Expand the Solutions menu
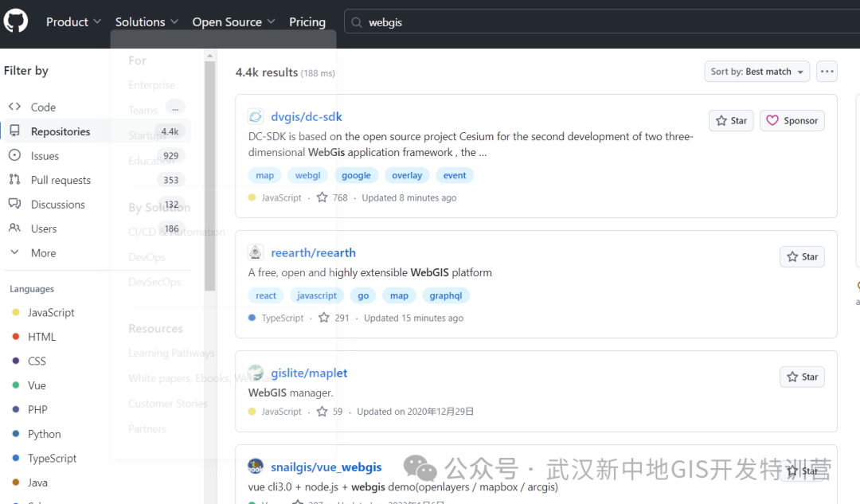The image size is (860, 504). coord(147,22)
